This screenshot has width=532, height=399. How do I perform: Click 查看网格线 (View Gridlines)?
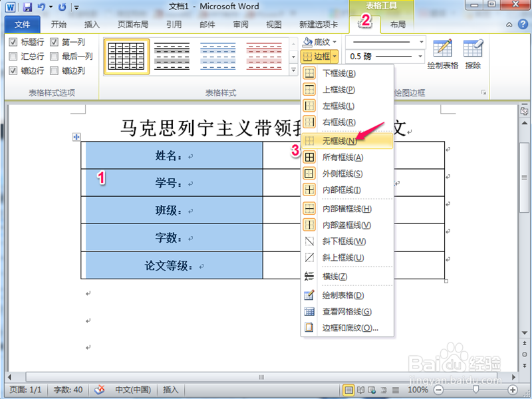[x=346, y=311]
